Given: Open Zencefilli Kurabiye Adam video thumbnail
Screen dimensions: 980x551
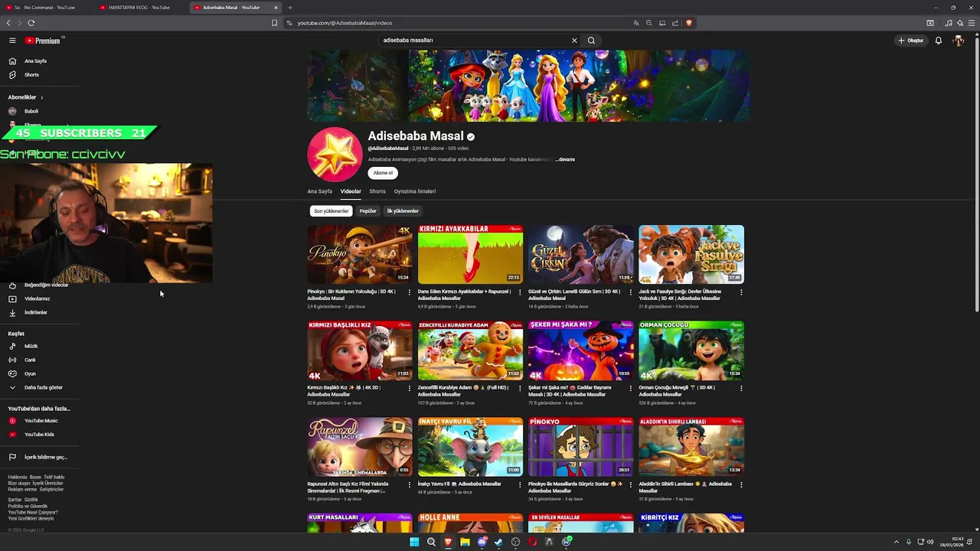Looking at the screenshot, I should point(470,350).
